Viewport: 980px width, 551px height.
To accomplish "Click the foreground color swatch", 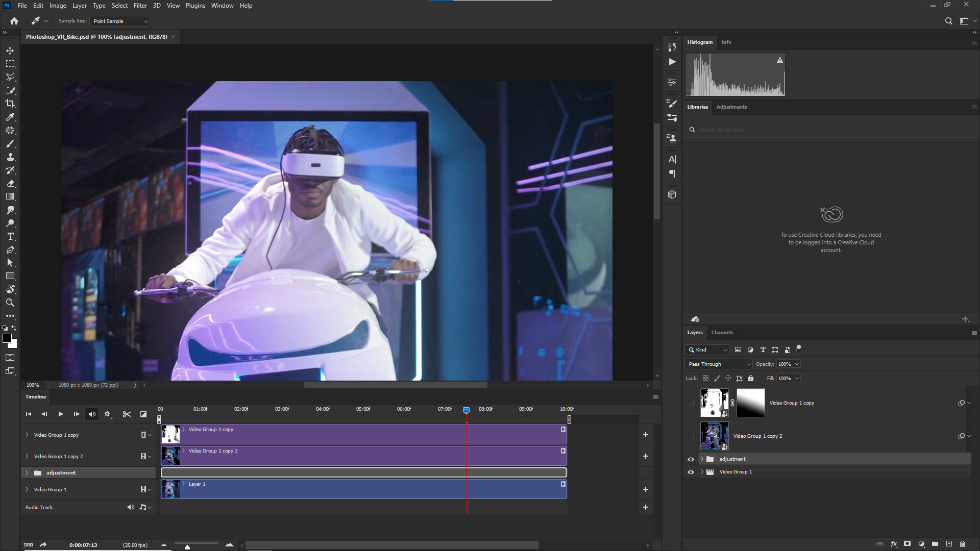I will [x=7, y=338].
